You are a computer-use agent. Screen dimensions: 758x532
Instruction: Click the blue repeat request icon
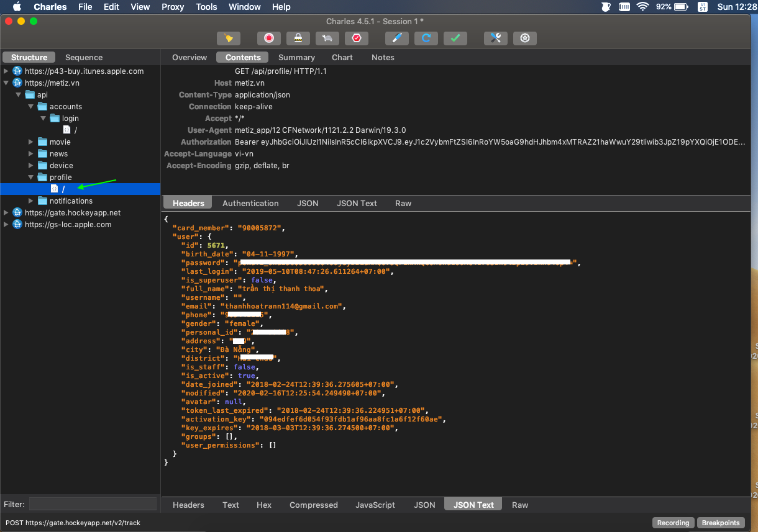(x=426, y=38)
